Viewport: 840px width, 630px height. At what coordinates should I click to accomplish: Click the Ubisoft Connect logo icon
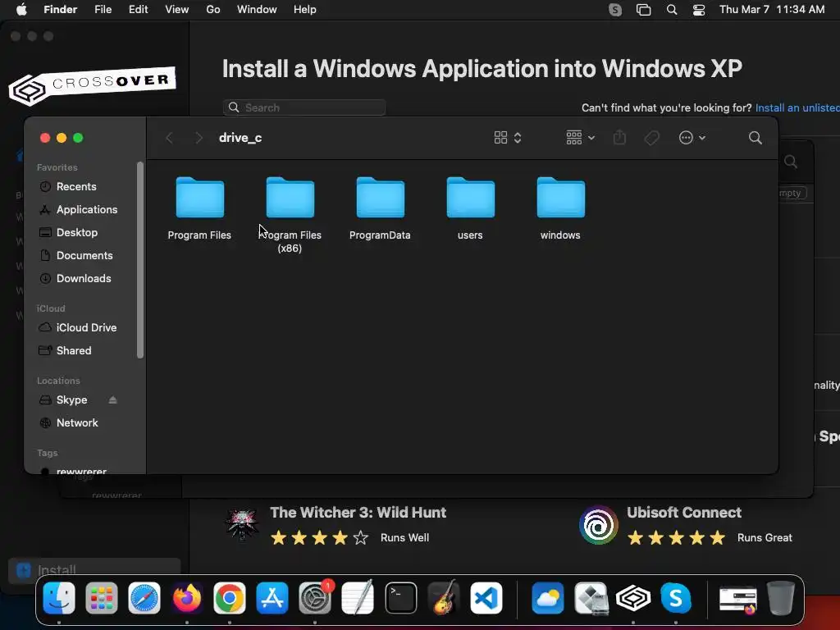click(x=598, y=525)
